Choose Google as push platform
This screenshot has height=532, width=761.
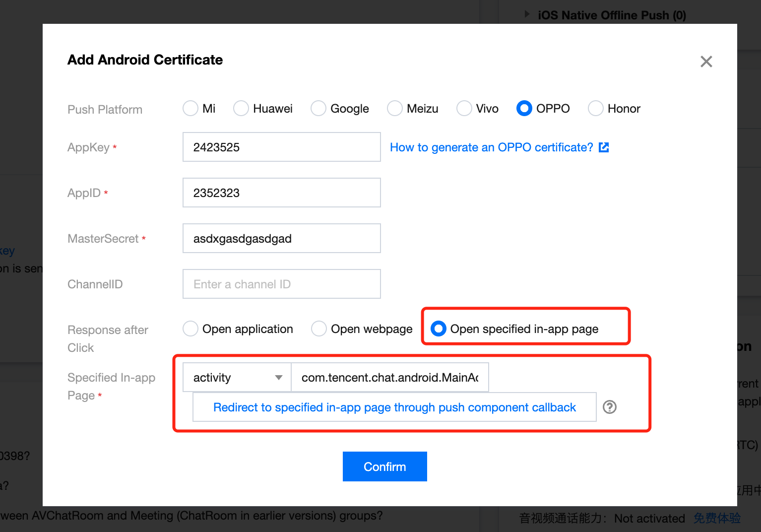click(x=318, y=108)
